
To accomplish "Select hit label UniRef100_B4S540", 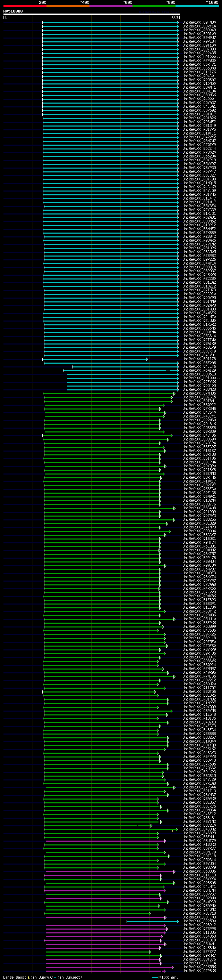I will coord(199,412).
